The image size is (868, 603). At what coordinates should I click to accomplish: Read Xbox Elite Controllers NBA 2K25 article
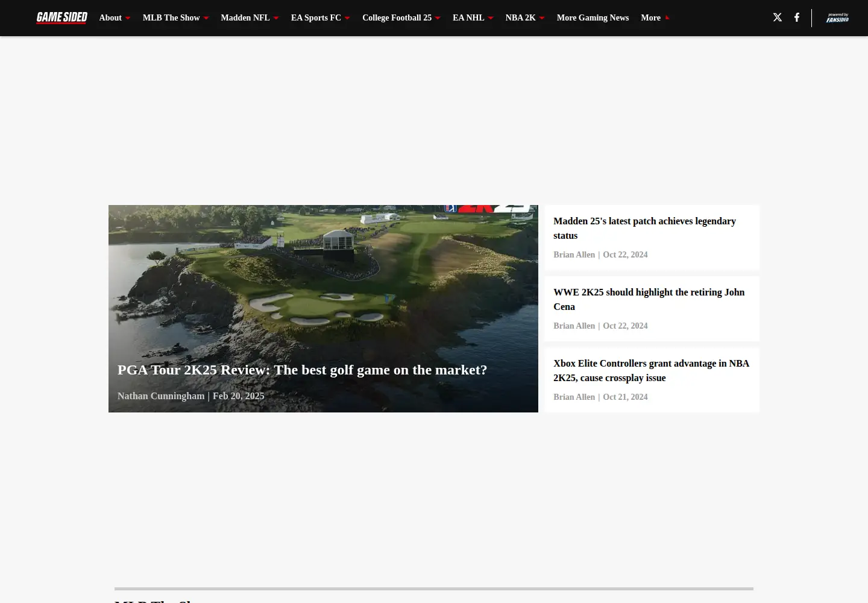(651, 371)
